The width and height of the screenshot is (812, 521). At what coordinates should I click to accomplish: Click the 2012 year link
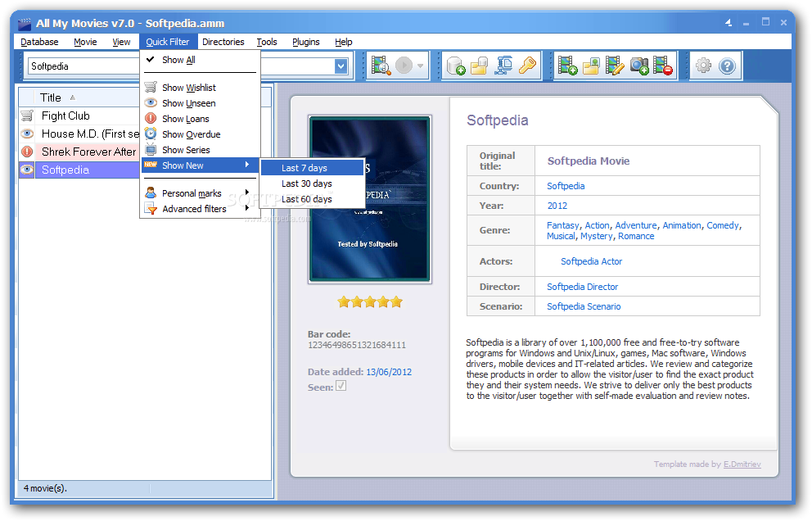click(x=557, y=206)
